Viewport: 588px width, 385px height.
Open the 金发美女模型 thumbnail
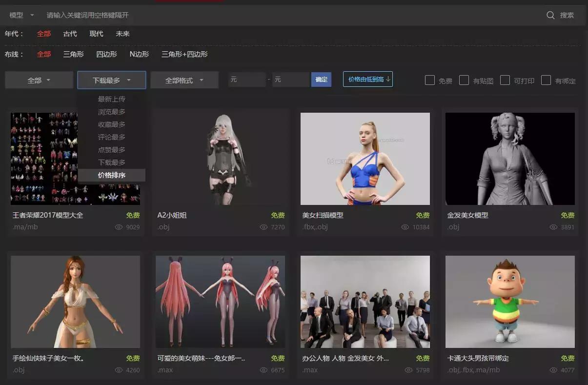(510, 159)
